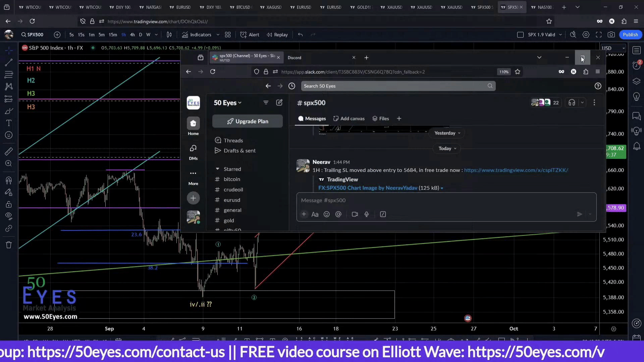The height and width of the screenshot is (362, 644).
Task: Open the alerts clock panel icon
Action: [x=636, y=65]
